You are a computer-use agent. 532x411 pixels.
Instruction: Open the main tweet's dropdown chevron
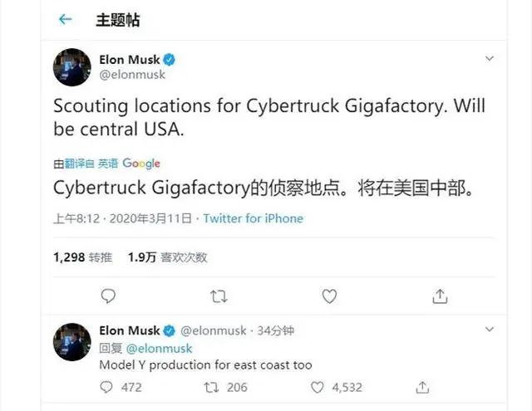pyautogui.click(x=490, y=60)
